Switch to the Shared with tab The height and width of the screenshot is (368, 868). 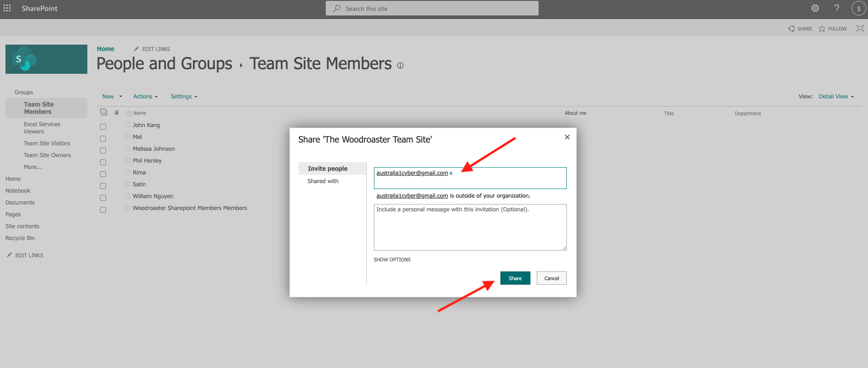pos(323,181)
